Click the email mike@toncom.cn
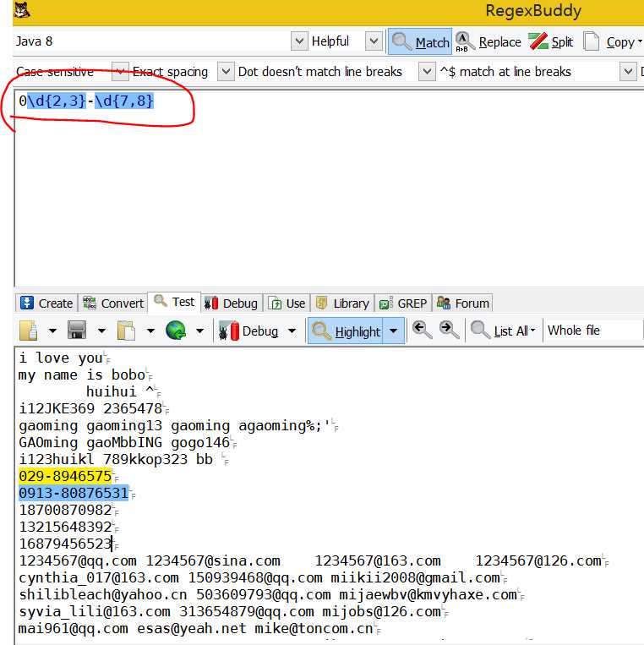The image size is (644, 645). pos(314,629)
